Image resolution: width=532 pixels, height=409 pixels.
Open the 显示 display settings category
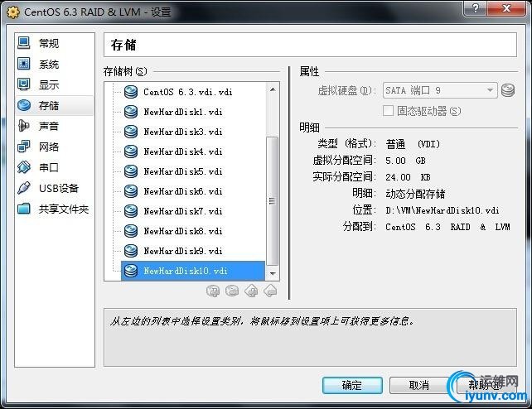click(x=55, y=84)
